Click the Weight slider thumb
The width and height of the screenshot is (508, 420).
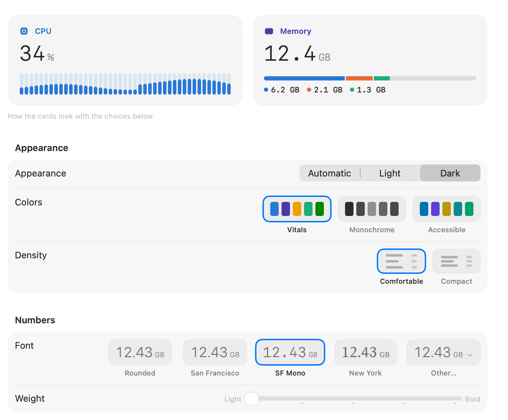coord(252,398)
